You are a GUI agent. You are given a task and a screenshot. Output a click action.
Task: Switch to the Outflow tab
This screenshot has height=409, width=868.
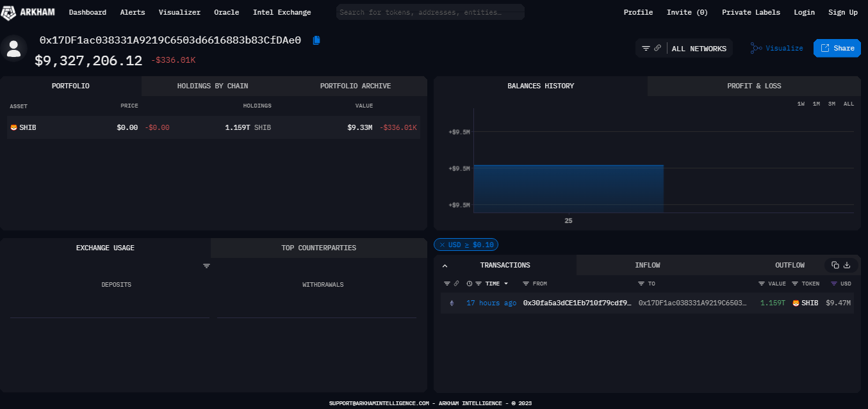click(790, 265)
